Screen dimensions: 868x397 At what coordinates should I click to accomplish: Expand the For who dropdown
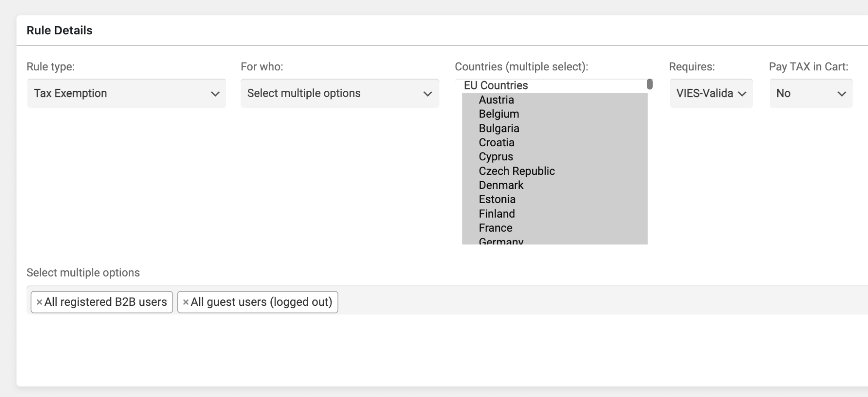(x=339, y=93)
